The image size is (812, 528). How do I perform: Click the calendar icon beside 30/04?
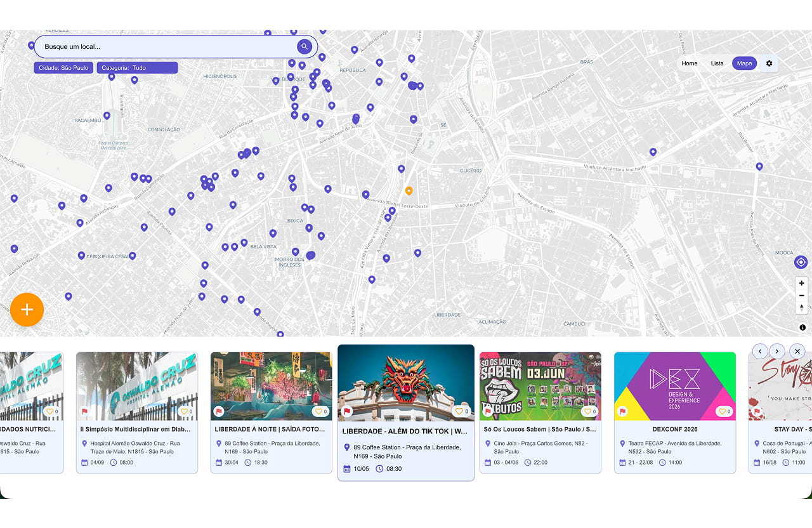click(219, 463)
